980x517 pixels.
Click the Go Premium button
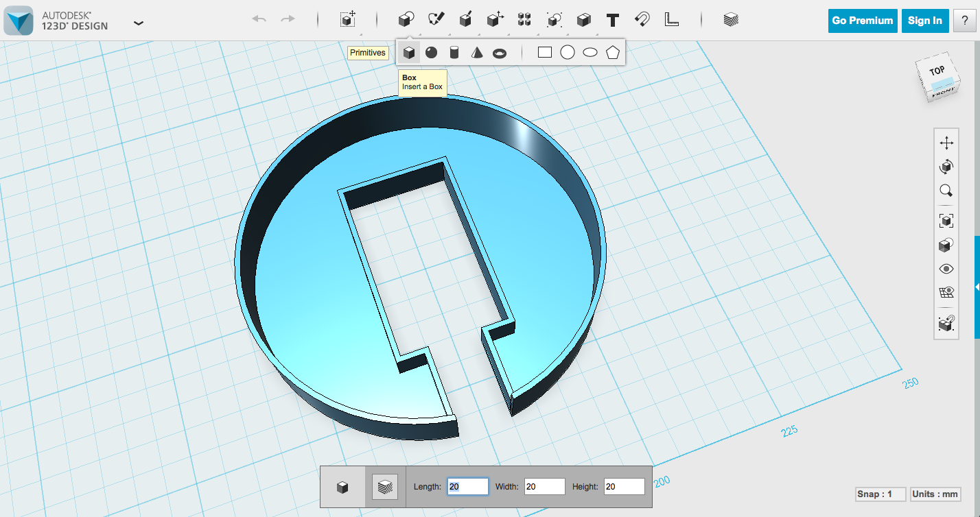pos(862,21)
